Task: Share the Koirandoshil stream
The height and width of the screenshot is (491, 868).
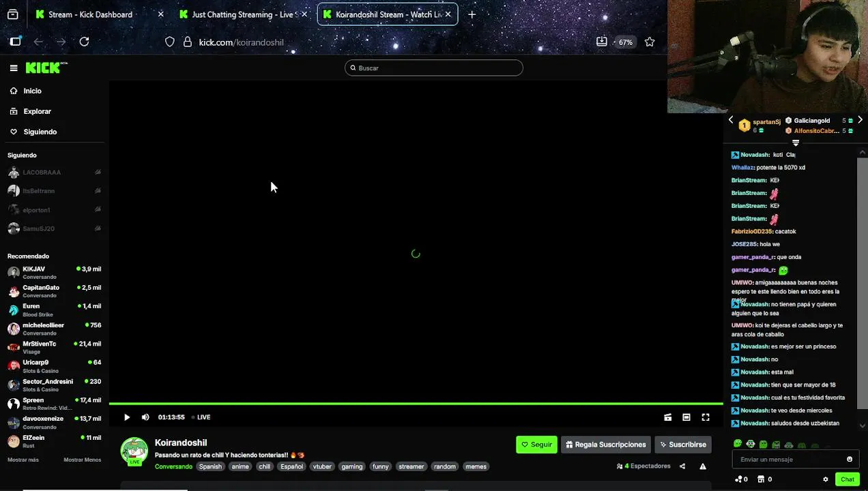Action: (682, 466)
